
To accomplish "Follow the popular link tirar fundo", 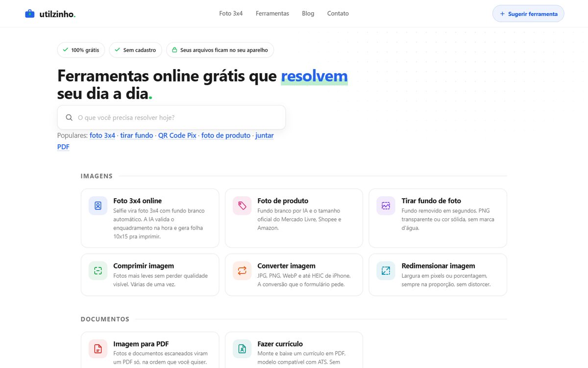I will [x=137, y=135].
